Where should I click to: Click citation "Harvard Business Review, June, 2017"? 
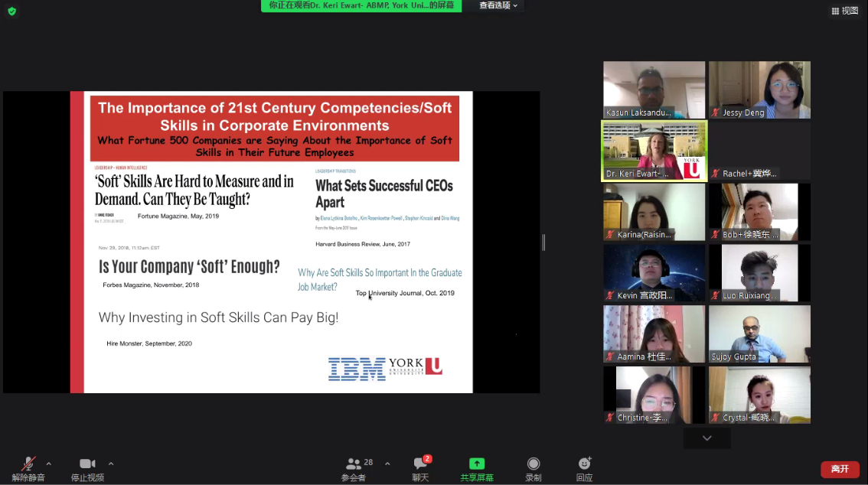coord(363,244)
